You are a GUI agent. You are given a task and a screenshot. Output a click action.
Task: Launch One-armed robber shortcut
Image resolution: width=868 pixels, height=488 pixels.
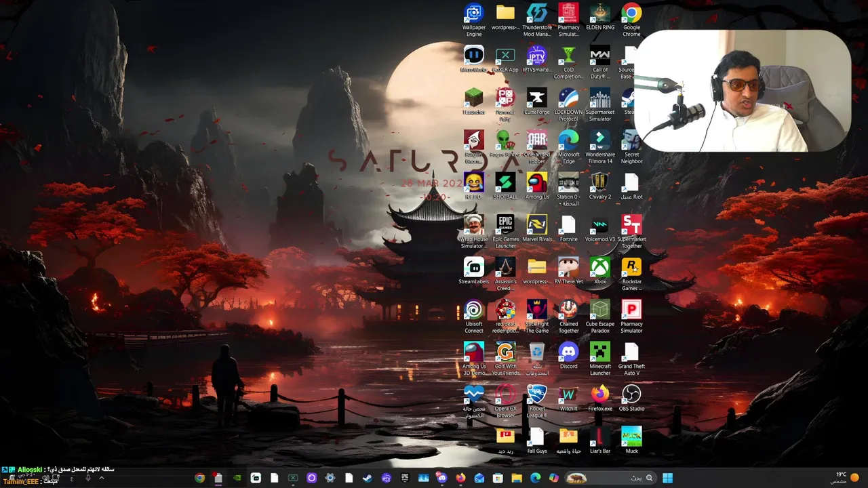point(536,147)
